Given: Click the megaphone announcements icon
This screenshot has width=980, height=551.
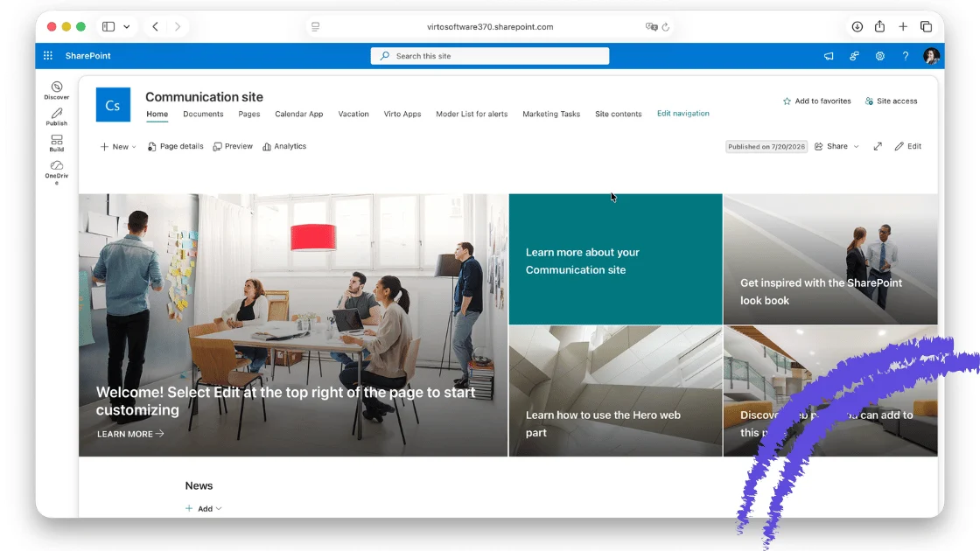Looking at the screenshot, I should coord(829,56).
